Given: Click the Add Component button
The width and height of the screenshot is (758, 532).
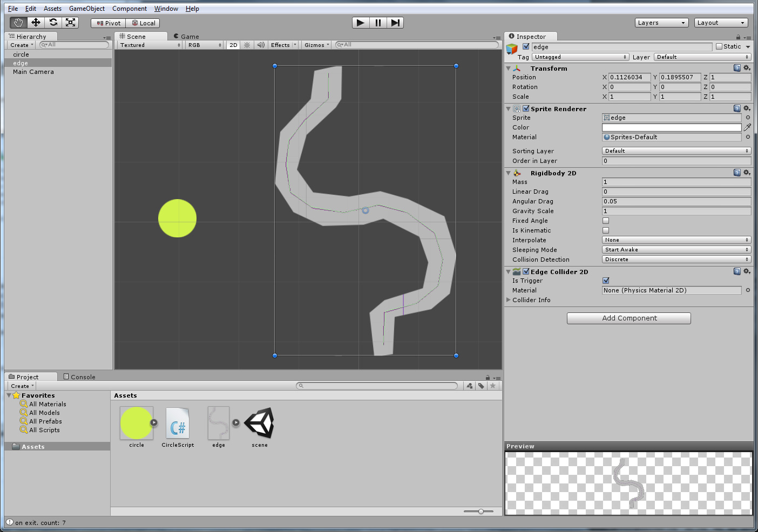Looking at the screenshot, I should click(629, 318).
